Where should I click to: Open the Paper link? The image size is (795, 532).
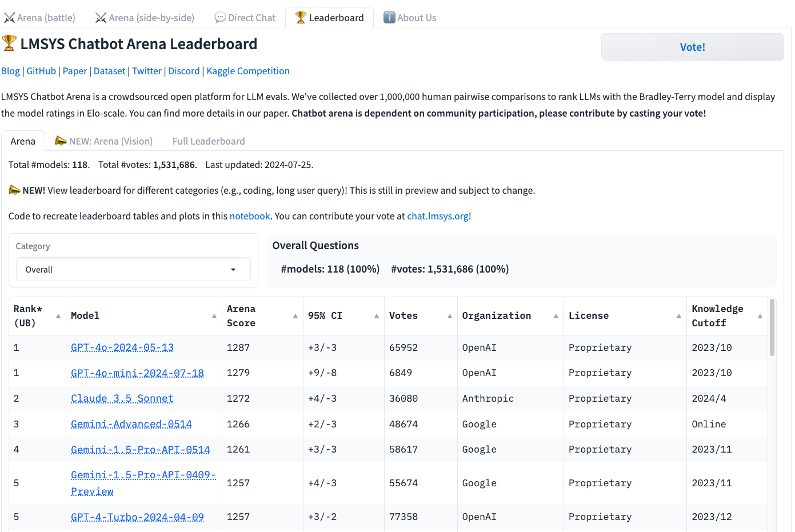click(x=75, y=71)
